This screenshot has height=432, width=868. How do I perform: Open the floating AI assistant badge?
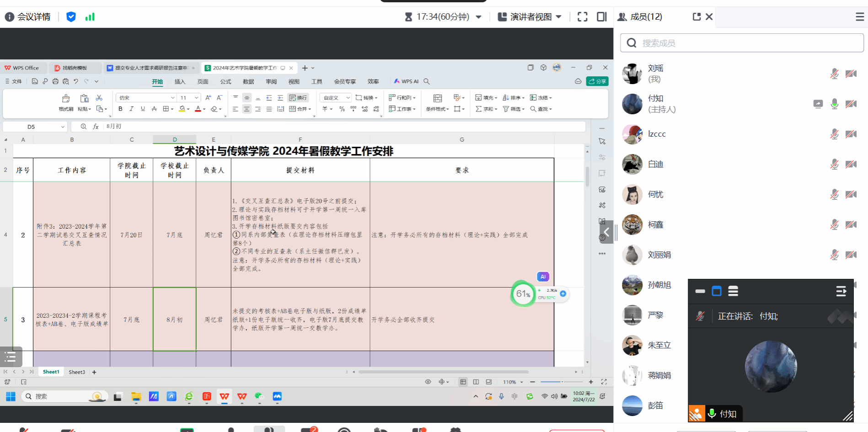pyautogui.click(x=543, y=277)
